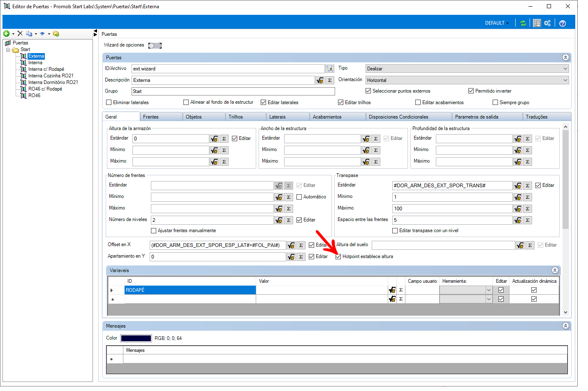Viewport: 588px width, 391px height.
Task: Open formula editor for Altura del suelo
Action: [x=520, y=245]
